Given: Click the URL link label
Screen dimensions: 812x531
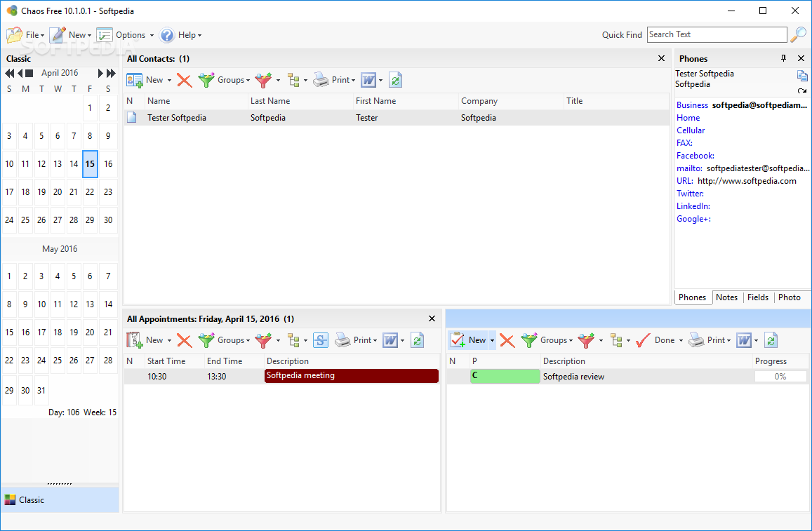Looking at the screenshot, I should [684, 180].
